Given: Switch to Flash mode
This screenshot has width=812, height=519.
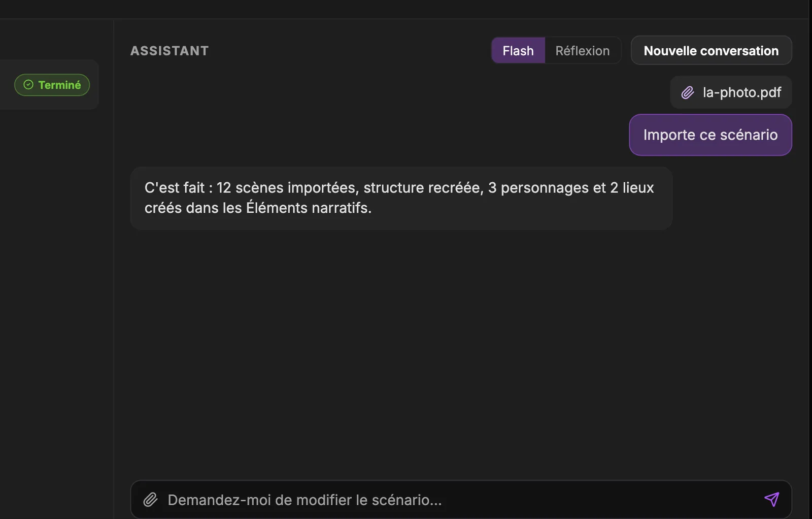Looking at the screenshot, I should click(x=518, y=51).
